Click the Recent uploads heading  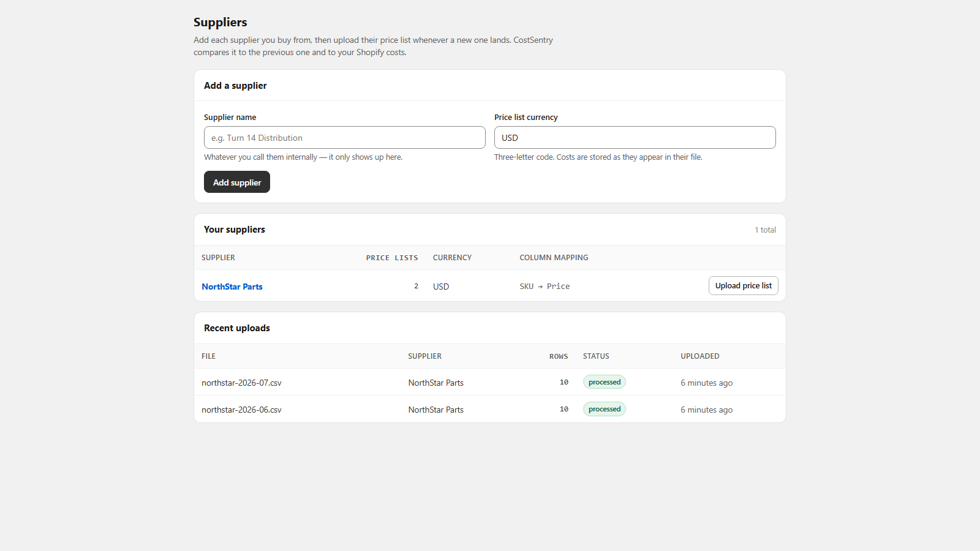(237, 328)
